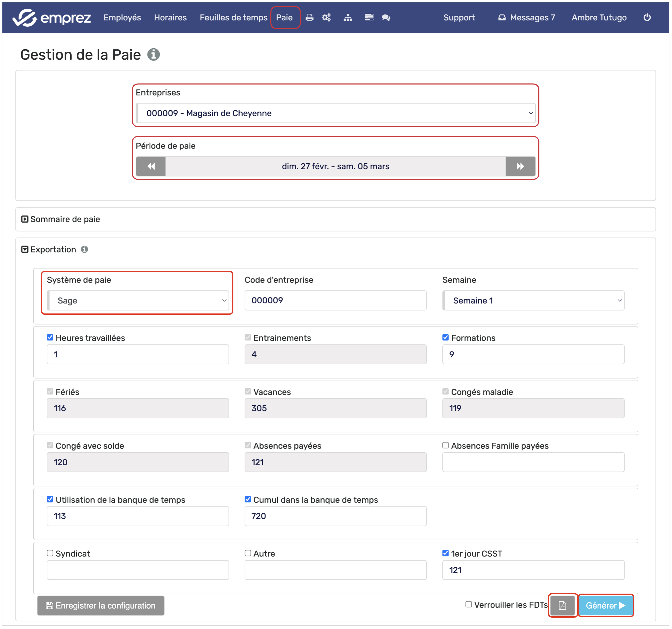Expand the Sommaire de paie section

click(61, 219)
